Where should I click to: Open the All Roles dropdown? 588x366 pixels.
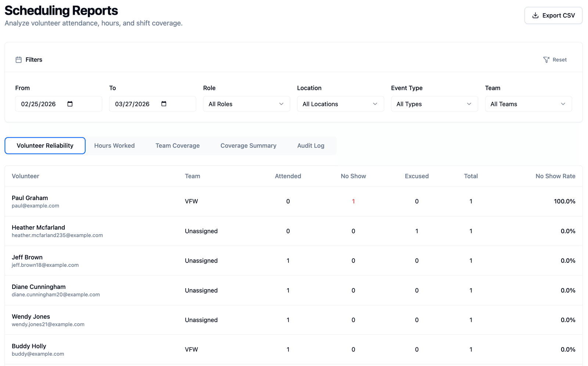point(246,104)
